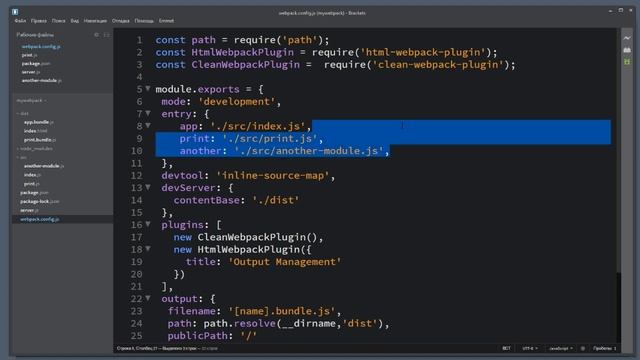The image size is (640, 360).
Task: Click the Рабочие файлы header label
Action: [x=35, y=35]
